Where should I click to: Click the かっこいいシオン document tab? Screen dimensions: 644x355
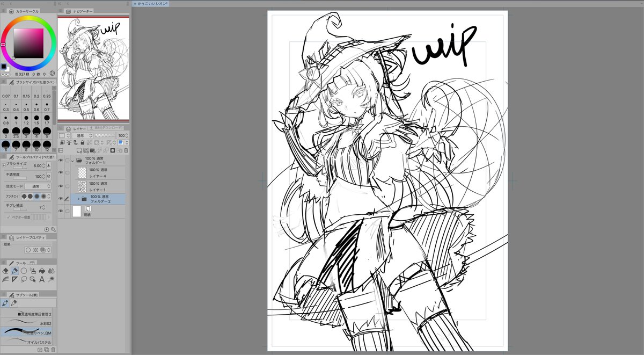tap(152, 3)
